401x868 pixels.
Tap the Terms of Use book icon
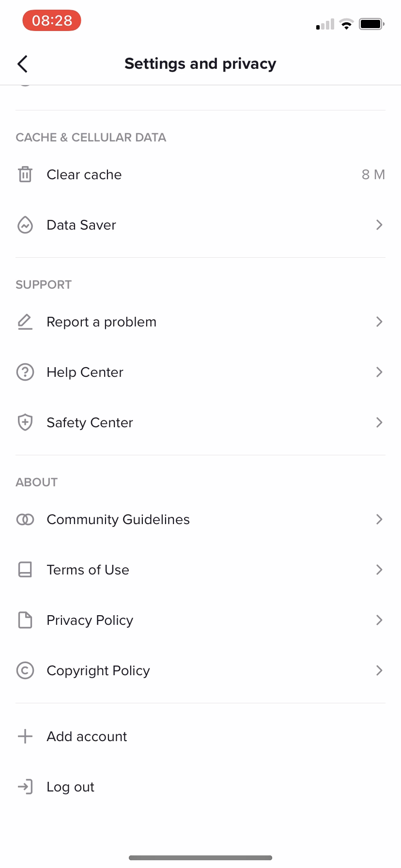(25, 570)
